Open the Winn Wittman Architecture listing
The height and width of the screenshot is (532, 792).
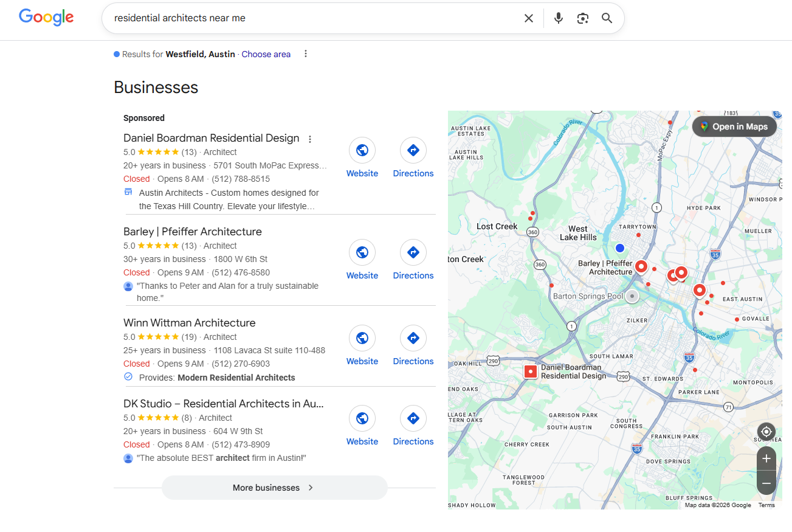pos(189,323)
